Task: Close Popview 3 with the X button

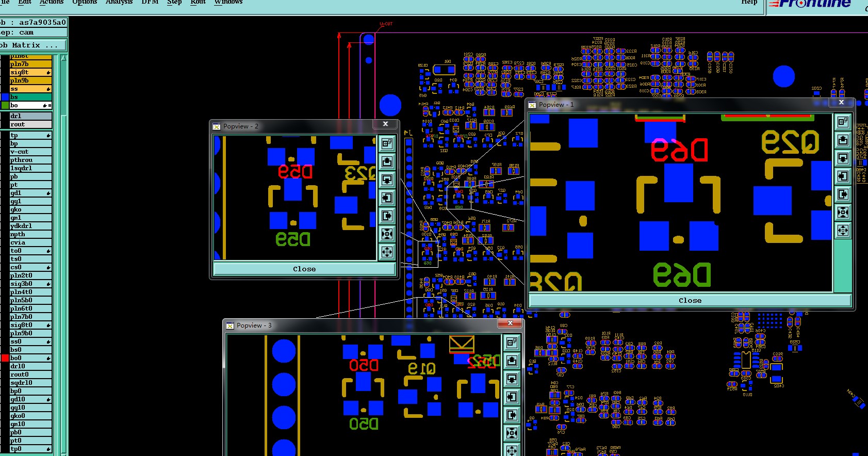Action: 510,323
